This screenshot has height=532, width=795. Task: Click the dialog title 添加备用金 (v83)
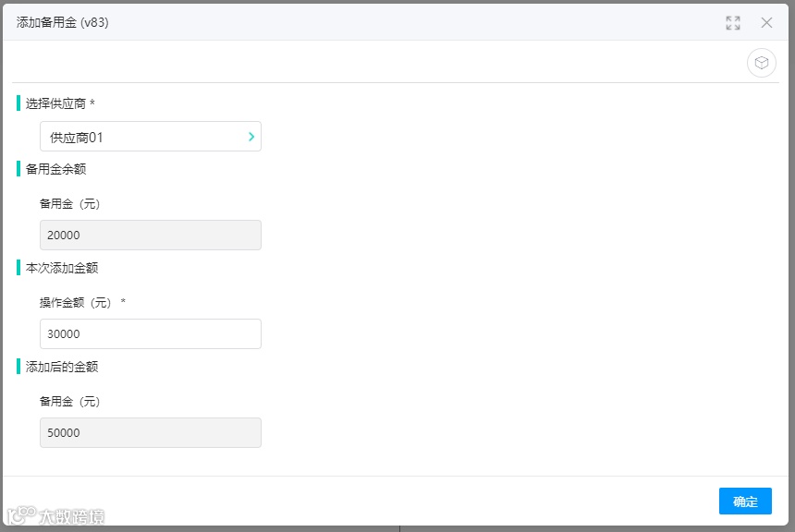tap(62, 22)
